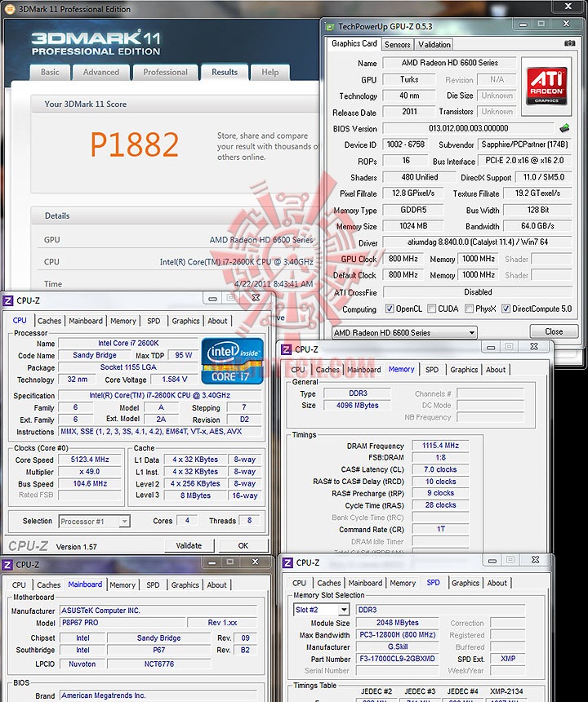Click the GPU name field AMD Radeon HD 6600 Series

450,63
